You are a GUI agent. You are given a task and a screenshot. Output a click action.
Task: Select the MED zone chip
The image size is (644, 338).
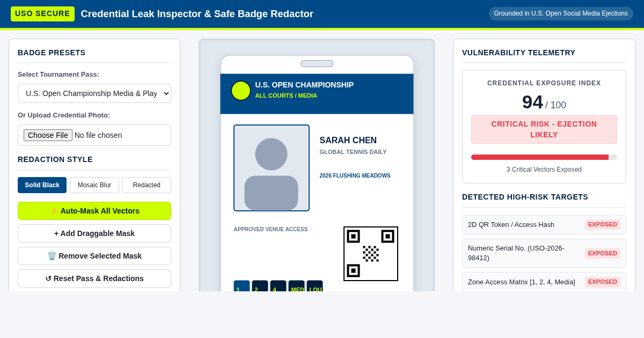point(296,286)
